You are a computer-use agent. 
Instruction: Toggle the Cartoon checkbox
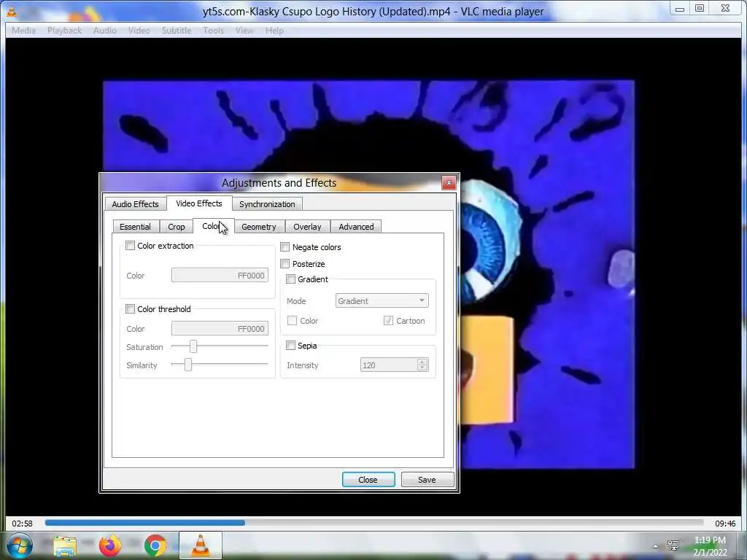coord(388,321)
